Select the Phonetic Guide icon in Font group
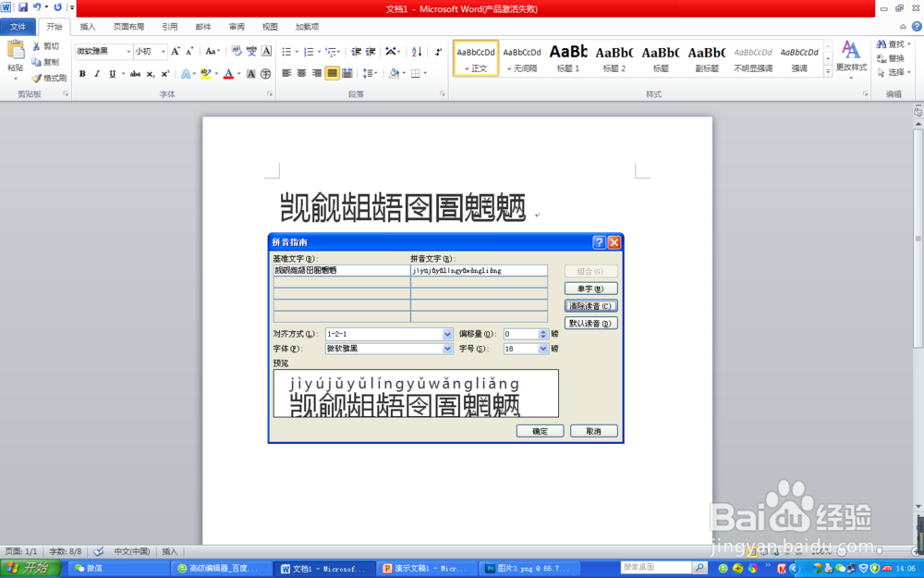This screenshot has height=578, width=924. point(252,53)
